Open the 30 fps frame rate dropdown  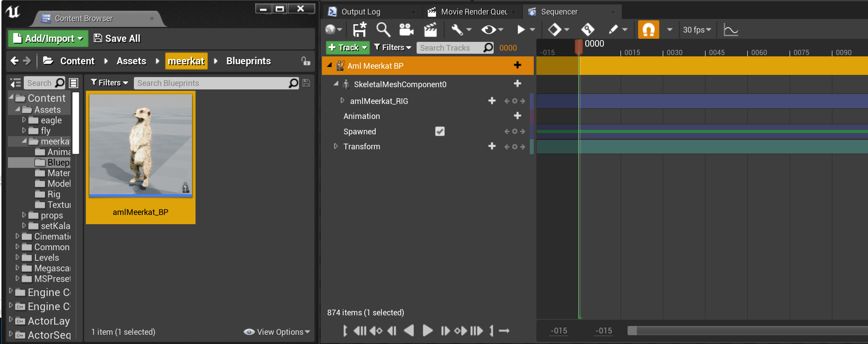(x=697, y=30)
